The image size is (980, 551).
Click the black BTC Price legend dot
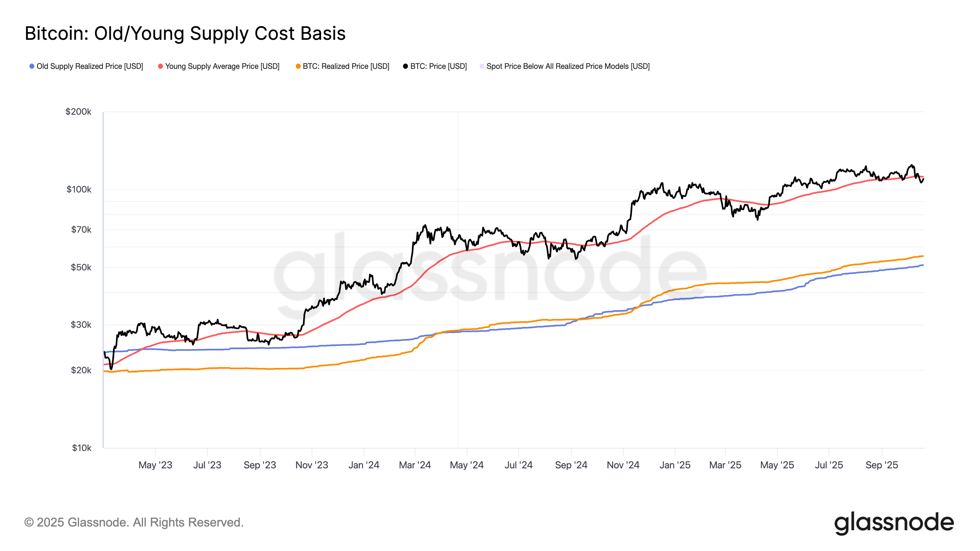click(405, 66)
